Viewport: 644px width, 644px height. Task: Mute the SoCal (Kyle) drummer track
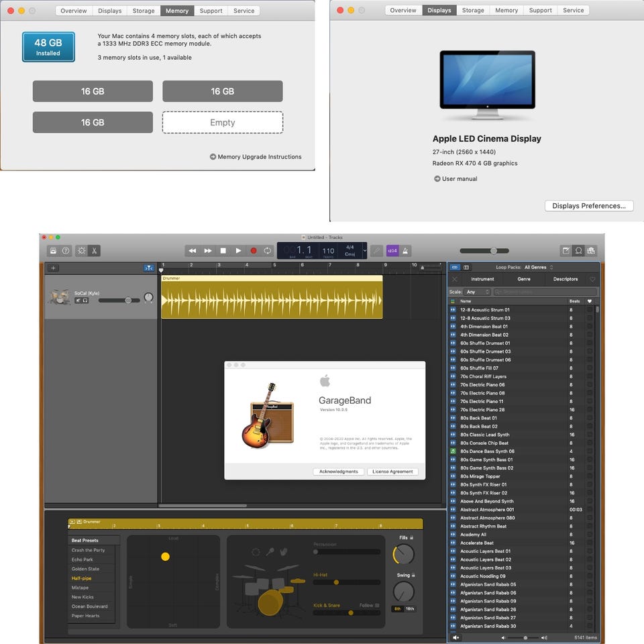point(78,301)
